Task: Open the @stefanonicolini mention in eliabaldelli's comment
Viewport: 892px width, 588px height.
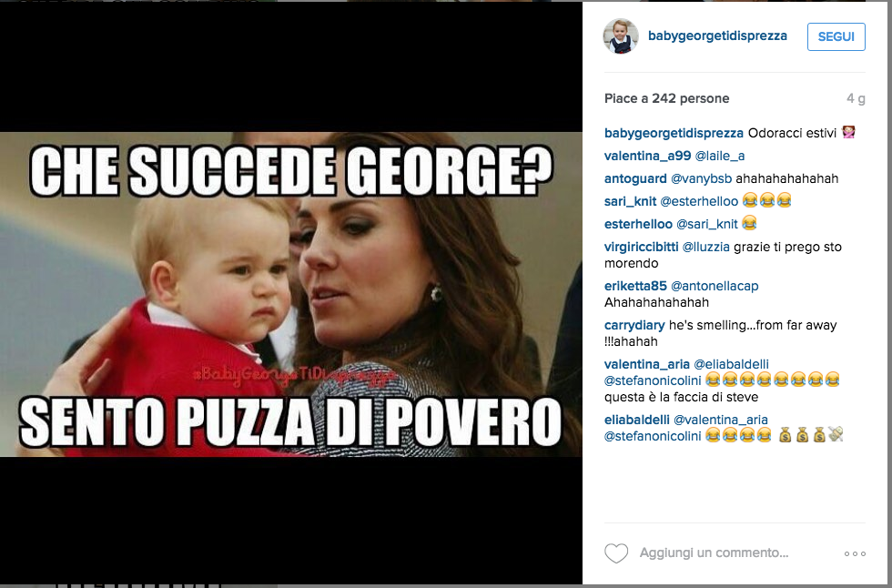Action: (653, 436)
